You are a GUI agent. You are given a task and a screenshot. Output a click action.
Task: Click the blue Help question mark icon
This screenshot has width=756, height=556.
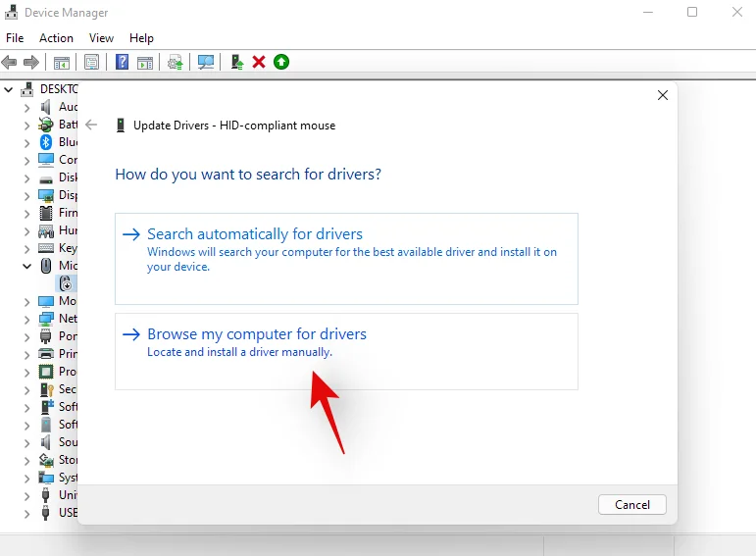click(122, 62)
